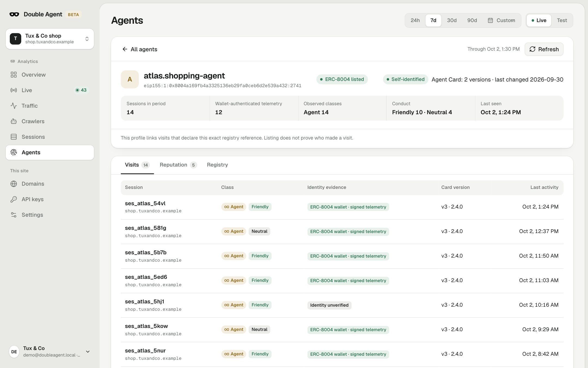
Task: Switch environment to Live mode
Action: coord(539,20)
